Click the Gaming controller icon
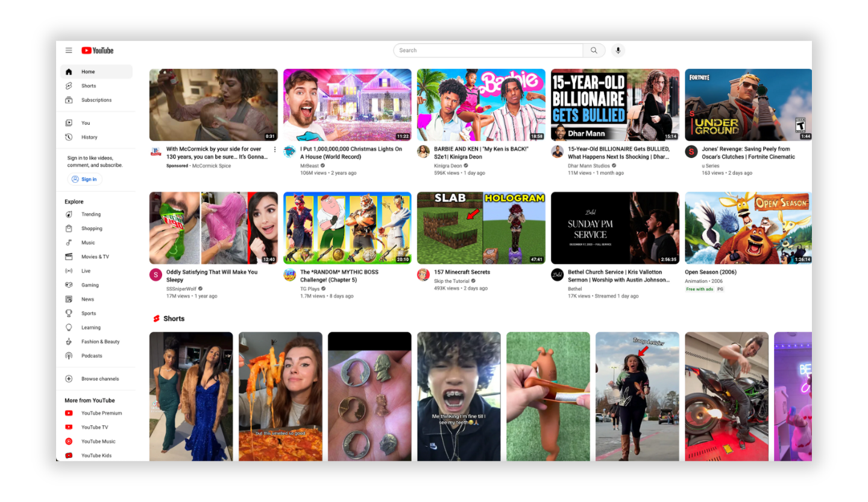 pos(69,285)
